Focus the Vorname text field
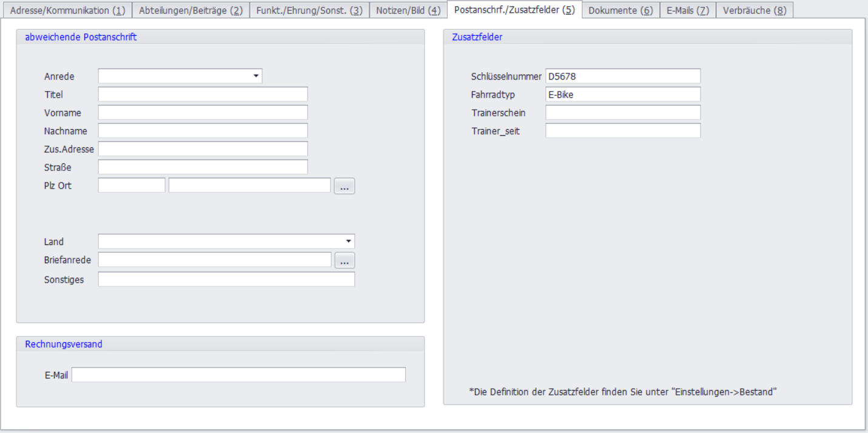 203,113
